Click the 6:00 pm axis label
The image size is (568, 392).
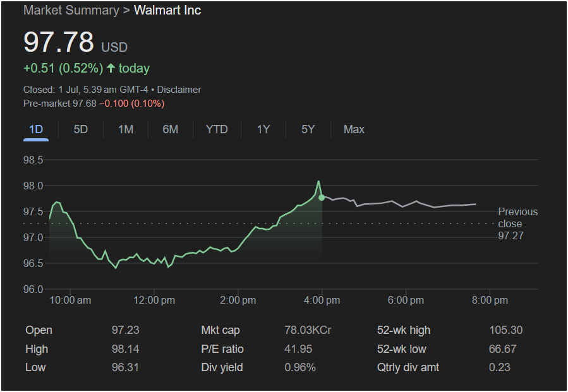pyautogui.click(x=406, y=300)
